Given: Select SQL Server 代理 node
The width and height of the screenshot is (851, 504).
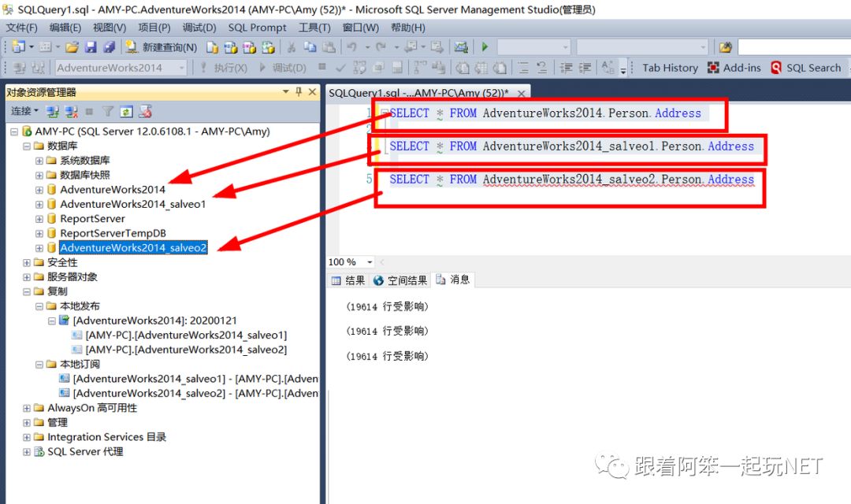Looking at the screenshot, I should point(85,451).
